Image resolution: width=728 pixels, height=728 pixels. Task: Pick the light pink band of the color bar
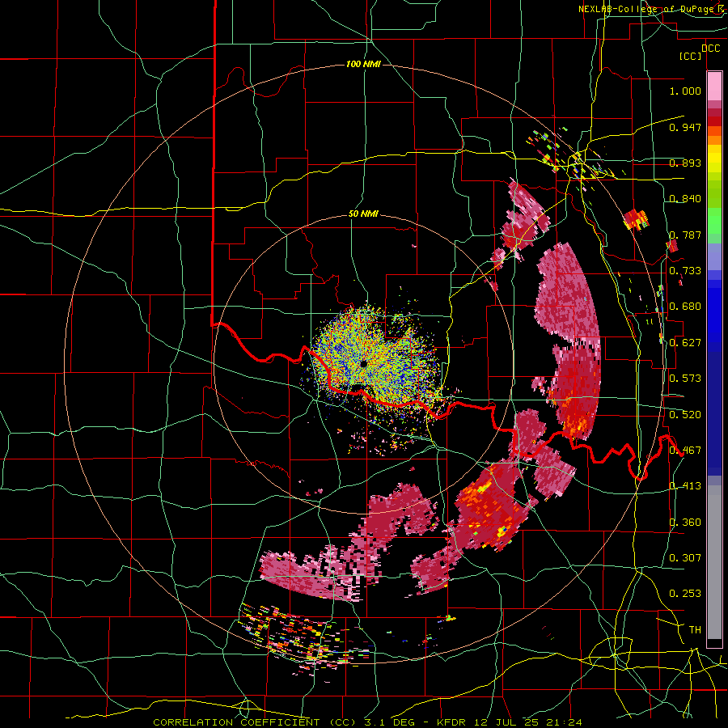pos(714,87)
